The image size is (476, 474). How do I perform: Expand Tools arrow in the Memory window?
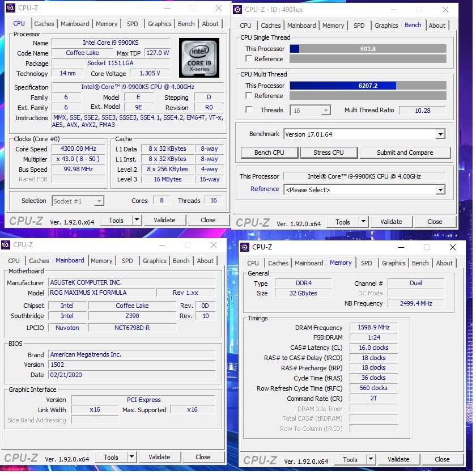point(371,459)
